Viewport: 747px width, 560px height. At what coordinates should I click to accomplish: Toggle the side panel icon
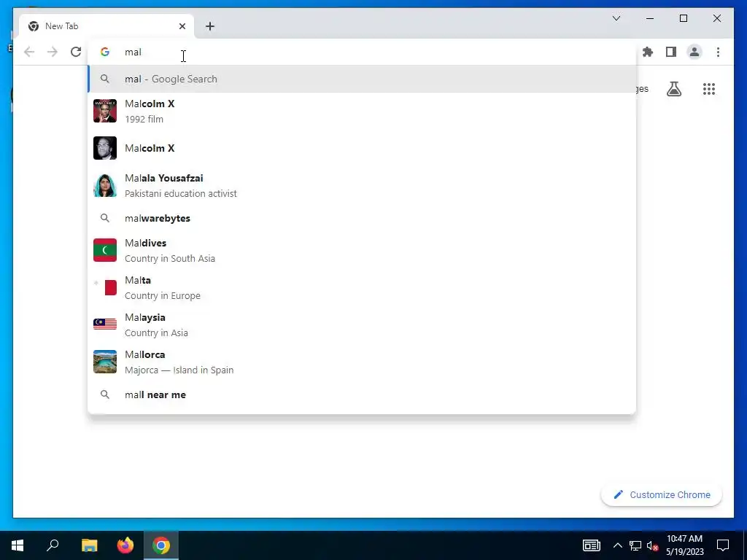[671, 52]
